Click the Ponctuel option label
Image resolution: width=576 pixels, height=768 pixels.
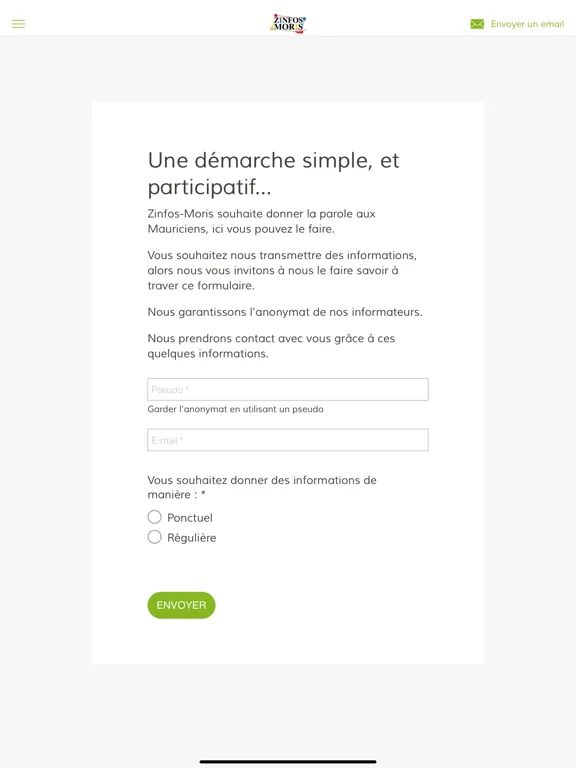(190, 518)
